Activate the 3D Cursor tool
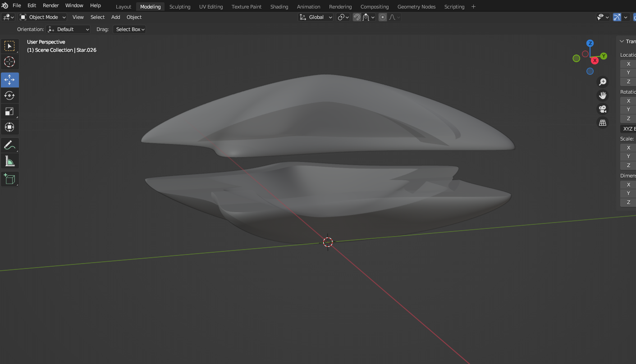The width and height of the screenshot is (636, 364). [x=9, y=62]
